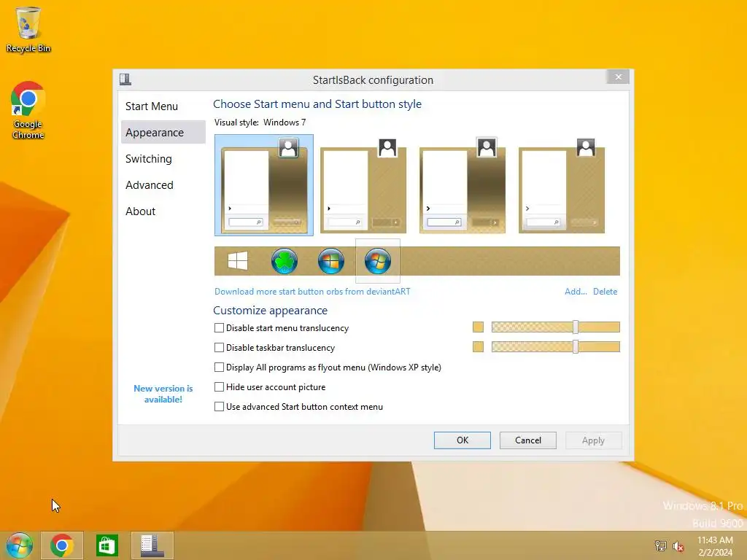
Task: Click Chrome in the taskbar
Action: click(x=62, y=545)
